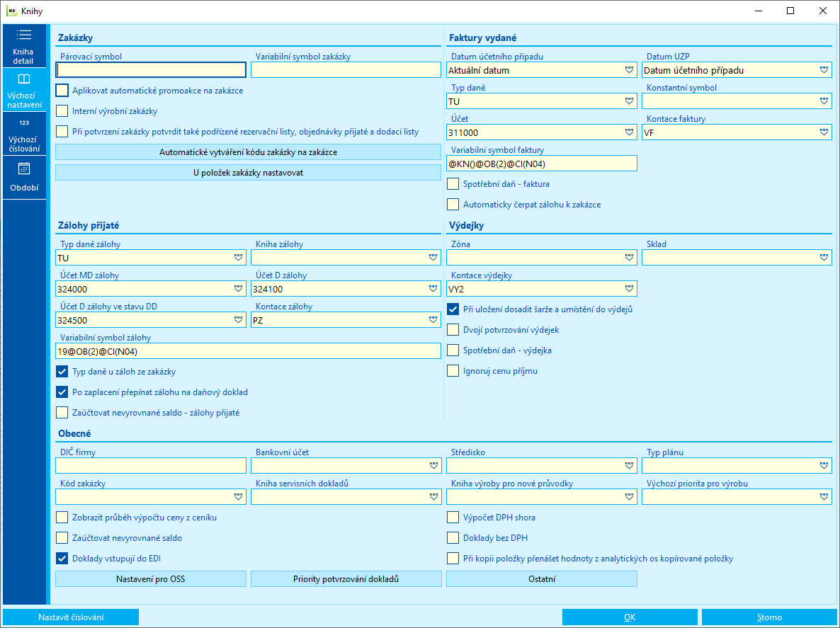Toggle Dvojí potvrzování výdejek checkbox
The height and width of the screenshot is (628, 840).
(x=453, y=330)
